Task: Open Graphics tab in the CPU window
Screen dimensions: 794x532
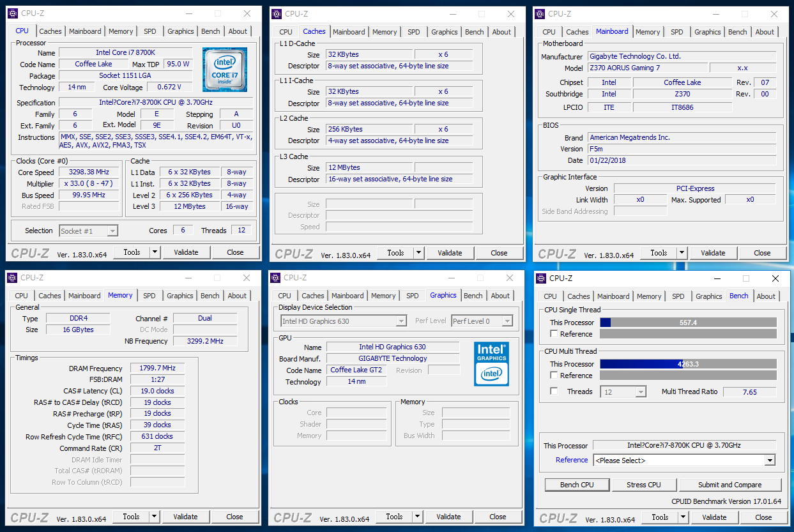Action: tap(181, 31)
